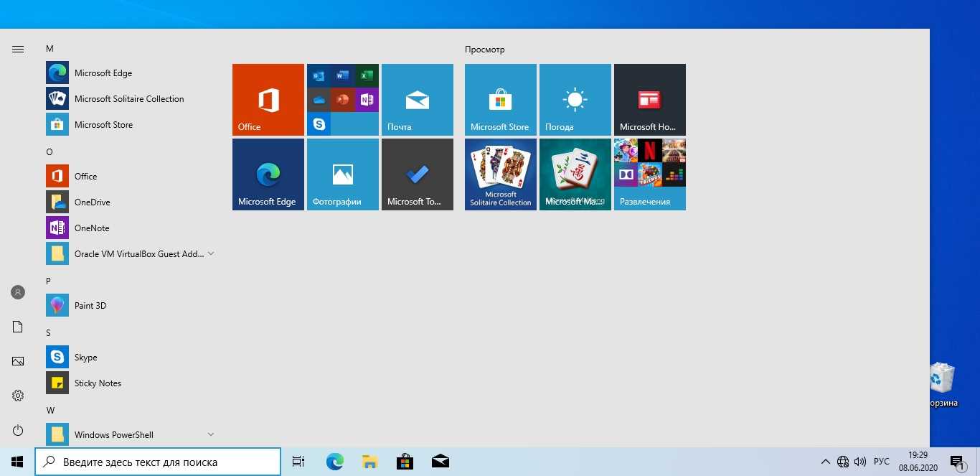Click the РУС language indicator

pos(882,462)
